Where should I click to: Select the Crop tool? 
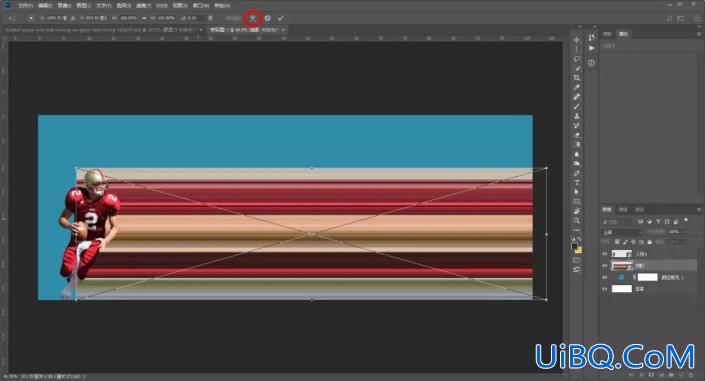(x=576, y=78)
